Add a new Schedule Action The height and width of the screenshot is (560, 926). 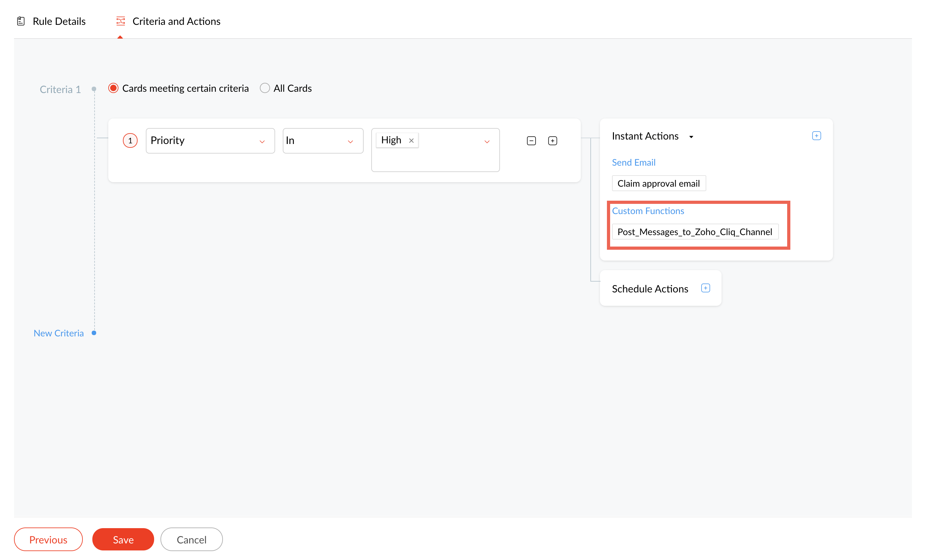705,288
